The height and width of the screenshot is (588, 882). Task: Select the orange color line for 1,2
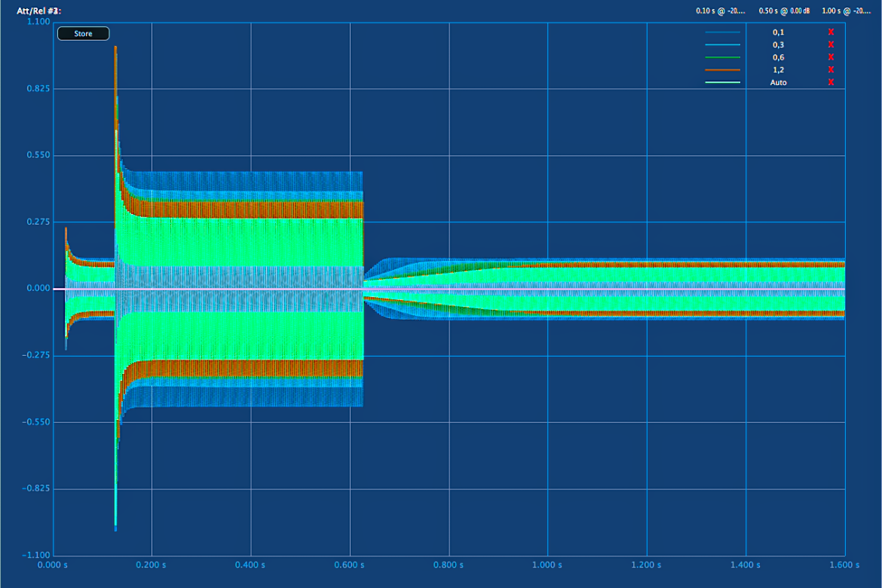pyautogui.click(x=723, y=70)
